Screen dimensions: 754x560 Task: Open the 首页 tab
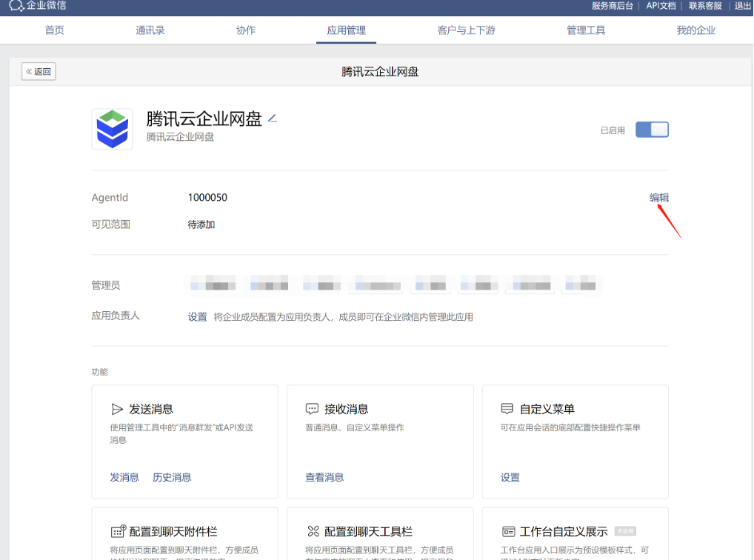click(54, 30)
